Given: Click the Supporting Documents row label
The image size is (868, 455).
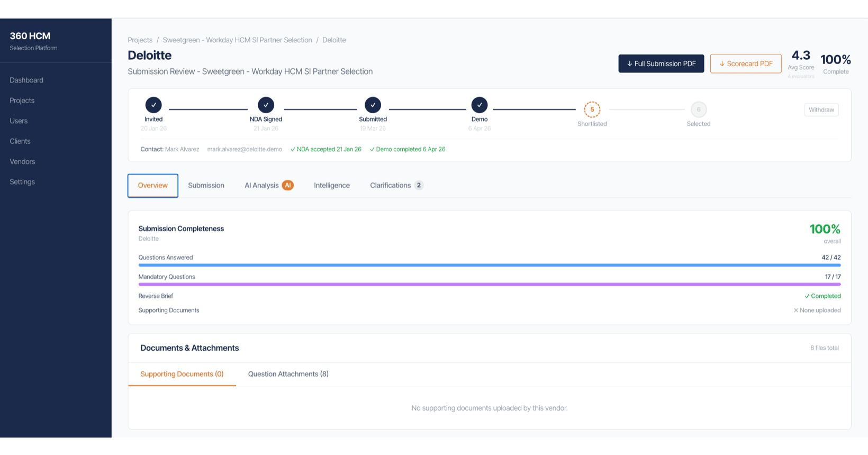Looking at the screenshot, I should [169, 311].
